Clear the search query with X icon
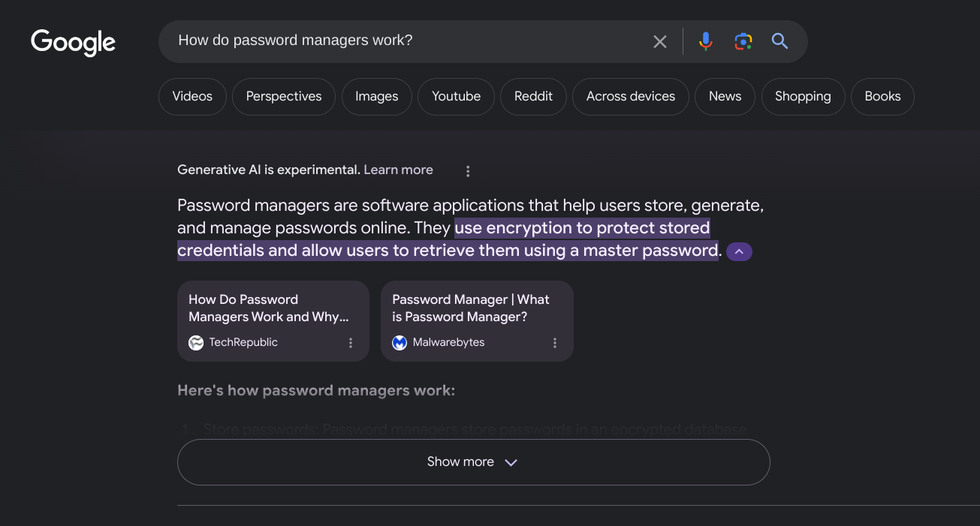Screen dimensions: 980x526 point(659,41)
